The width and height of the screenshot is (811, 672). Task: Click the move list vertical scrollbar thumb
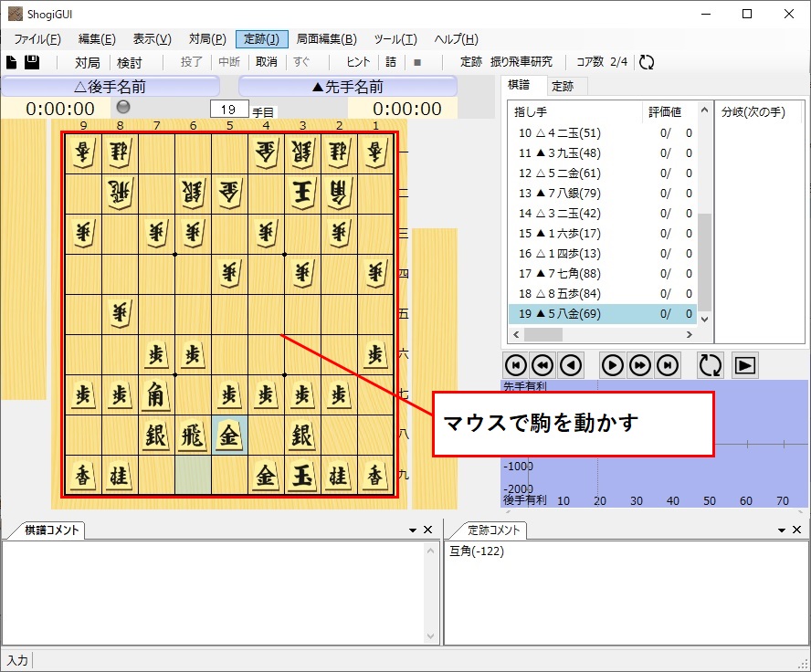tap(704, 263)
